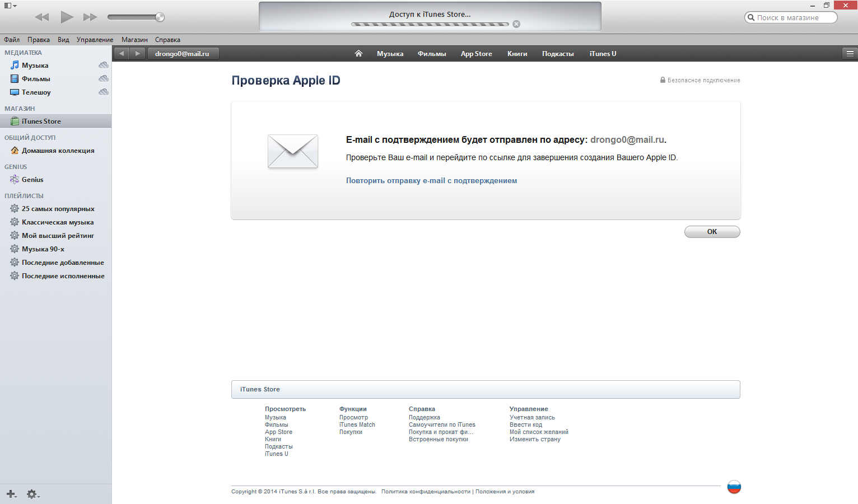Open the Вид menu
The image size is (858, 504).
(63, 40)
